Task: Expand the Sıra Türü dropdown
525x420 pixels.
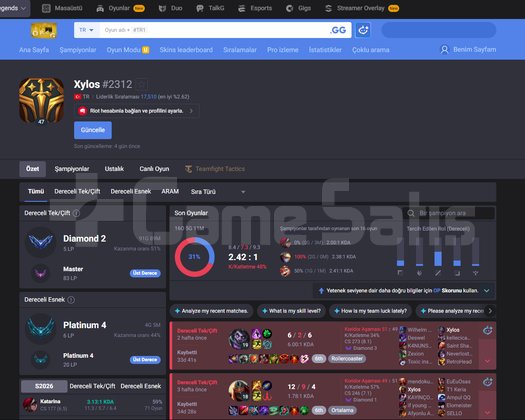Action: tap(218, 192)
